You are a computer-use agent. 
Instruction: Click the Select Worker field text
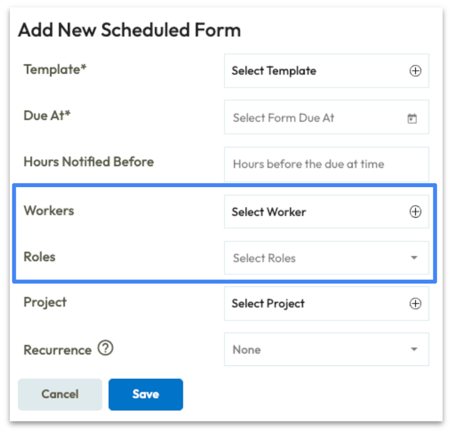click(x=269, y=212)
